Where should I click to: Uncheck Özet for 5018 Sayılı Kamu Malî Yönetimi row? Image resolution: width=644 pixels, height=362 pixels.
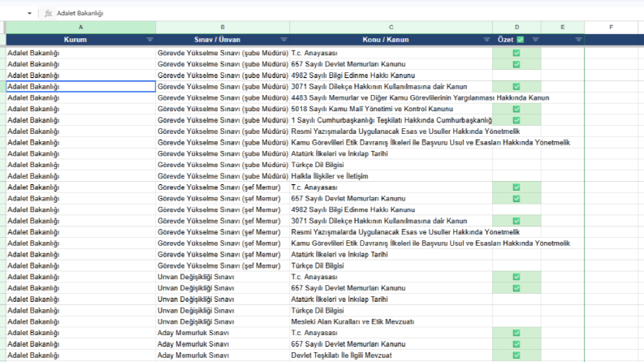click(x=516, y=109)
